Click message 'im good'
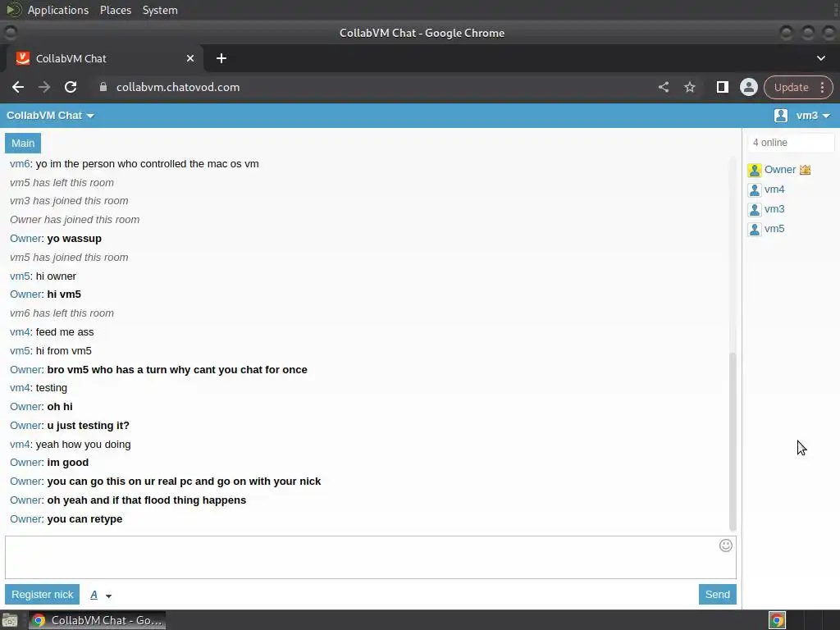This screenshot has width=840, height=630. click(68, 463)
